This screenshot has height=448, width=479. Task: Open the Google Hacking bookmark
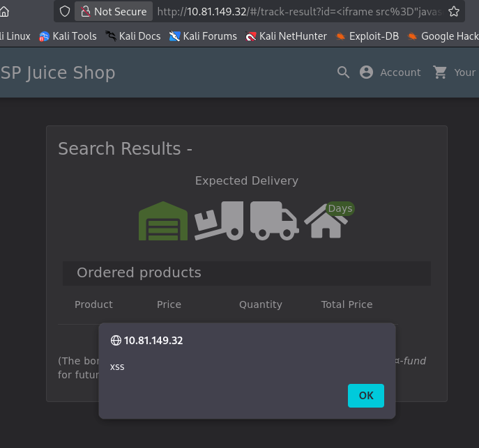[x=443, y=36]
